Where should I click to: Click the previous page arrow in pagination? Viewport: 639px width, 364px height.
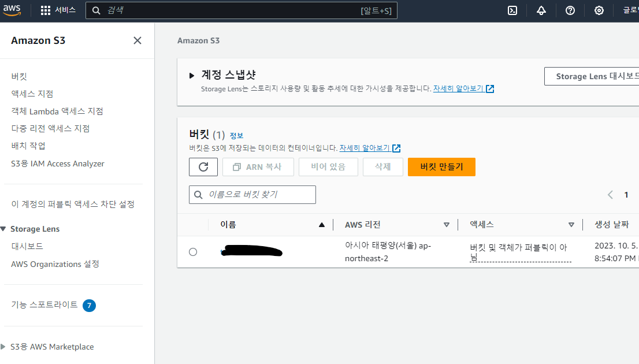click(x=610, y=195)
